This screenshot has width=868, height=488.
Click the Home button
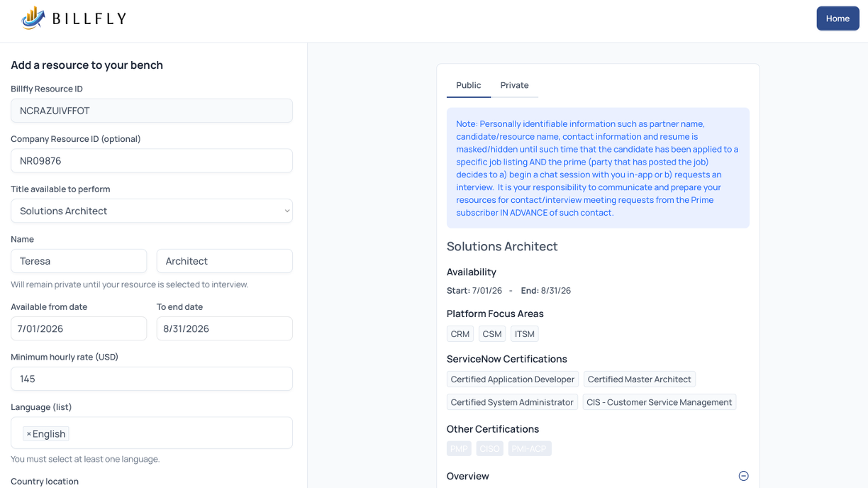pos(837,18)
